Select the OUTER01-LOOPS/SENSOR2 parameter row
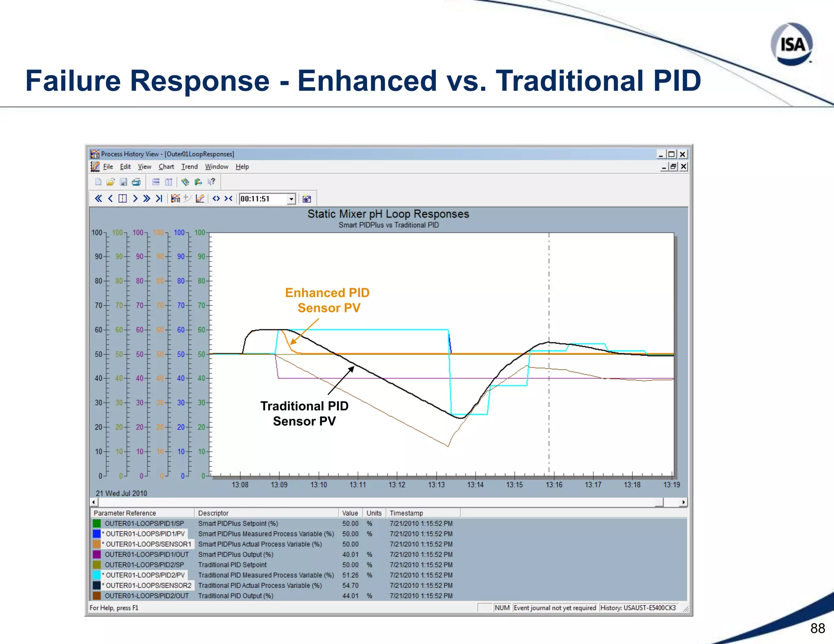834x644 pixels. (148, 585)
